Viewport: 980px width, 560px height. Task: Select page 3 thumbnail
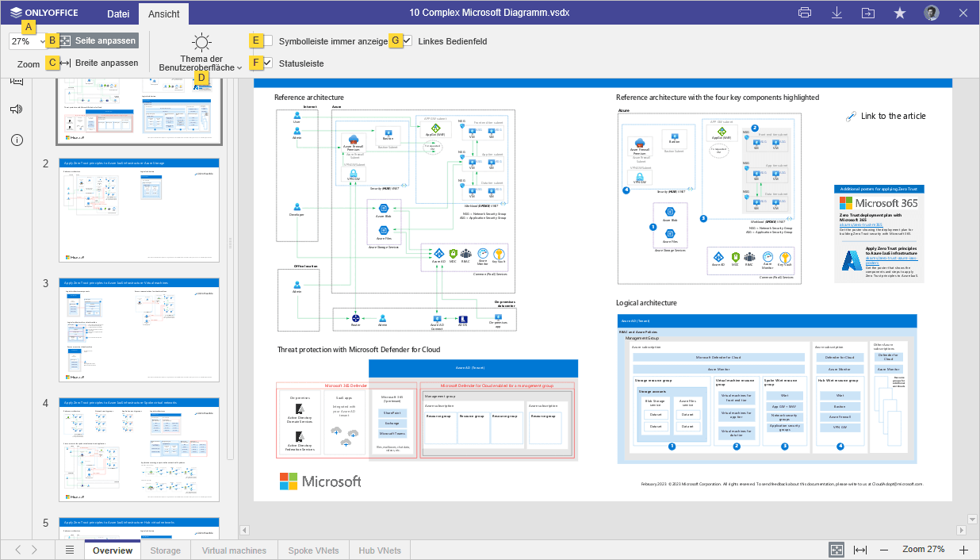139,330
